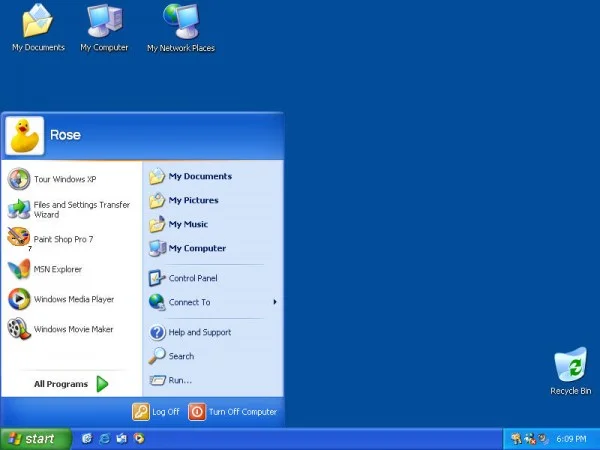Launch Paint Shop Pro 7
Image resolution: width=600 pixels, height=450 pixels.
62,239
